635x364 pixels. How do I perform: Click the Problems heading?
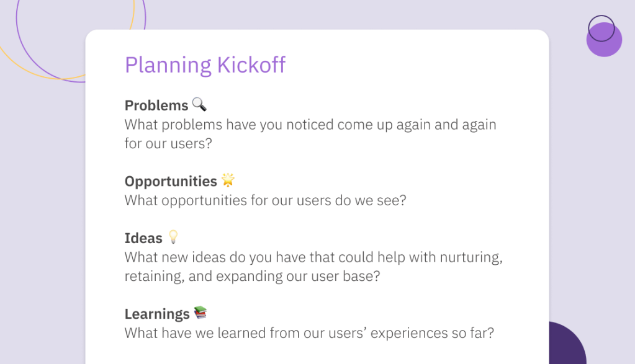(156, 105)
